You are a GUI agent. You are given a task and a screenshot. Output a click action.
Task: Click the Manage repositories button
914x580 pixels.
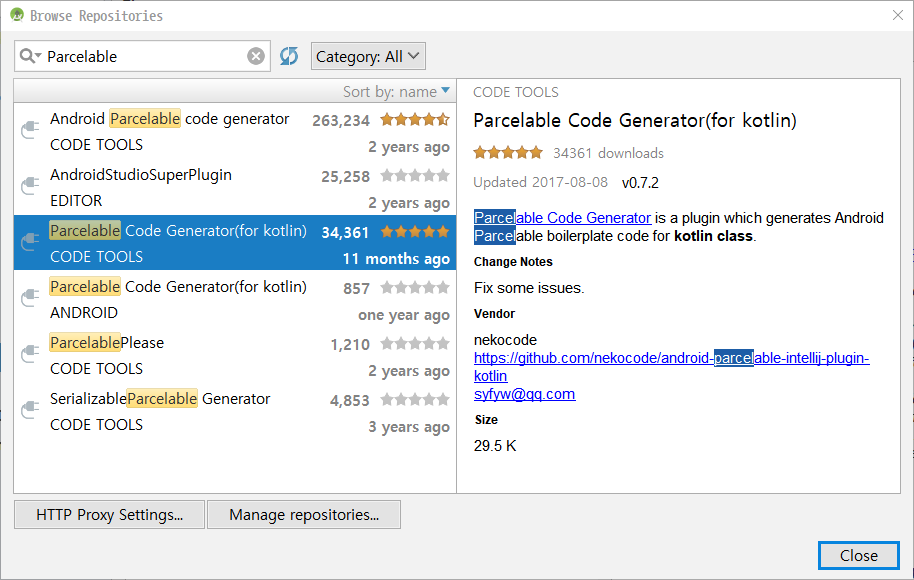pyautogui.click(x=304, y=515)
